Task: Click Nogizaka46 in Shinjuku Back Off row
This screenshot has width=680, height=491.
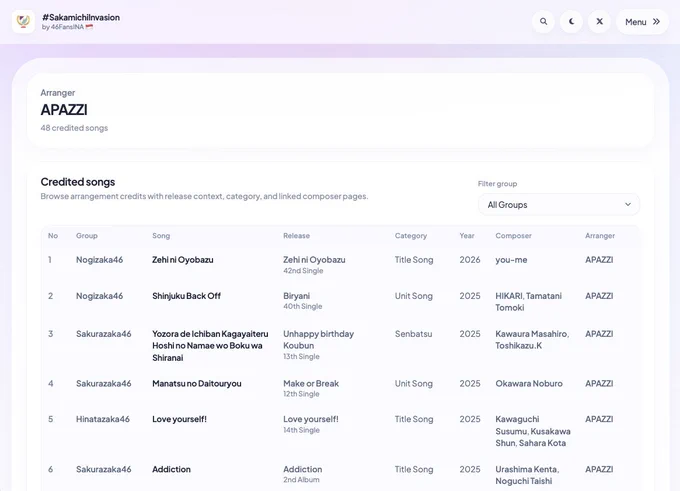Action: coord(99,296)
